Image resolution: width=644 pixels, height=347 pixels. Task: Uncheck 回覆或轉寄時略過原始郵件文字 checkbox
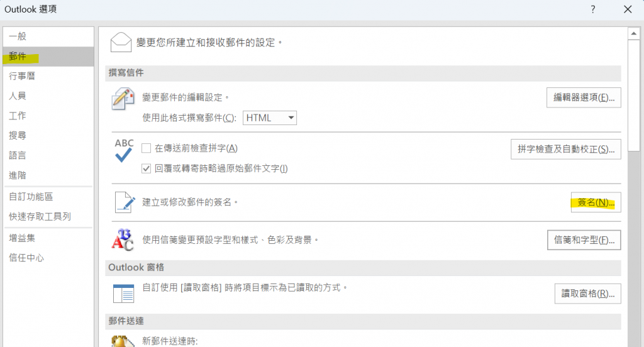click(x=146, y=168)
